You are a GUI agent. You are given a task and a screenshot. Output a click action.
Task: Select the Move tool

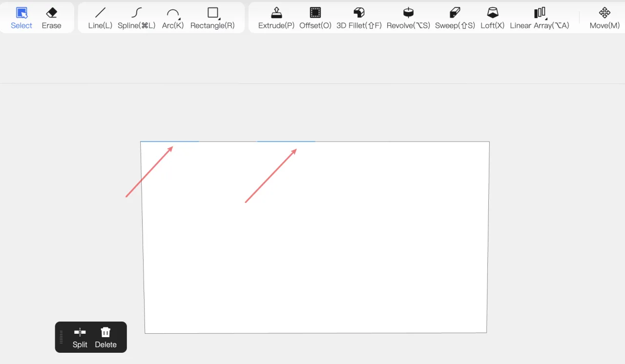(x=604, y=18)
